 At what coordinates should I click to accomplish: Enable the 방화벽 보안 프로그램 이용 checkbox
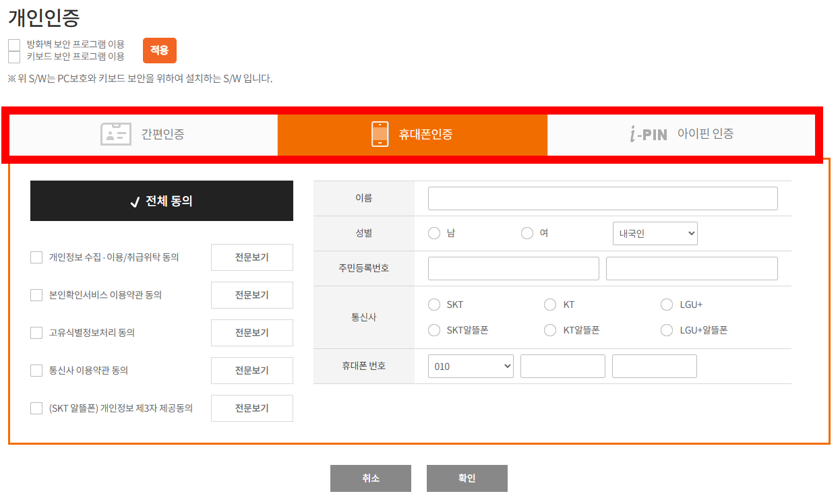[x=13, y=44]
